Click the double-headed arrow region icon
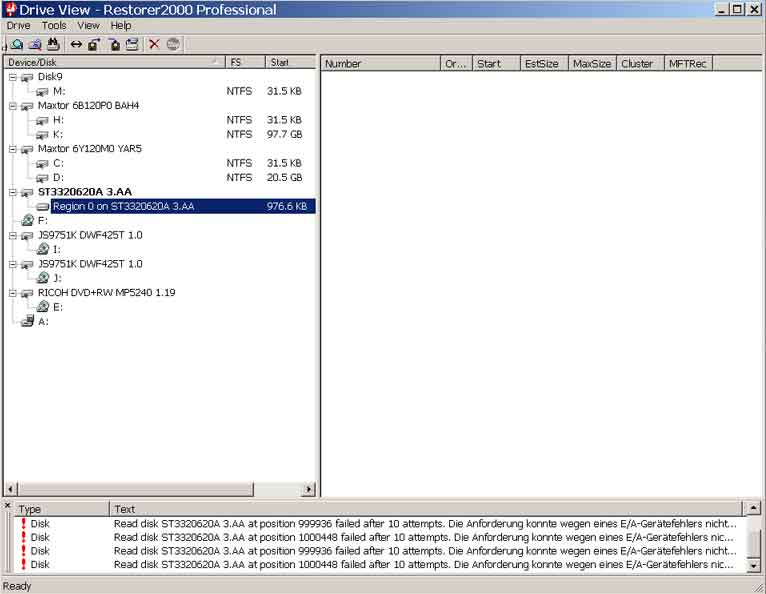 tap(76, 45)
